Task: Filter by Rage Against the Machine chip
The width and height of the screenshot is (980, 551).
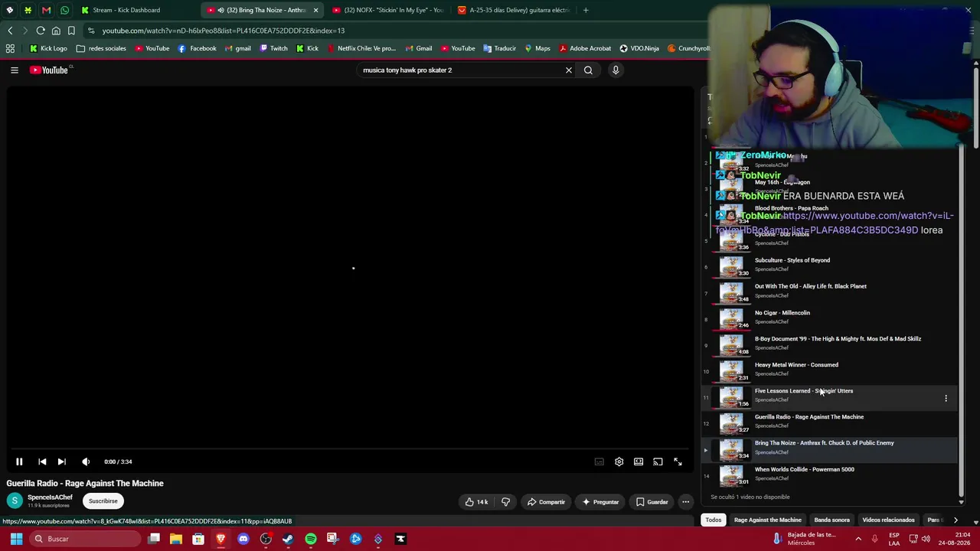Action: (x=768, y=520)
